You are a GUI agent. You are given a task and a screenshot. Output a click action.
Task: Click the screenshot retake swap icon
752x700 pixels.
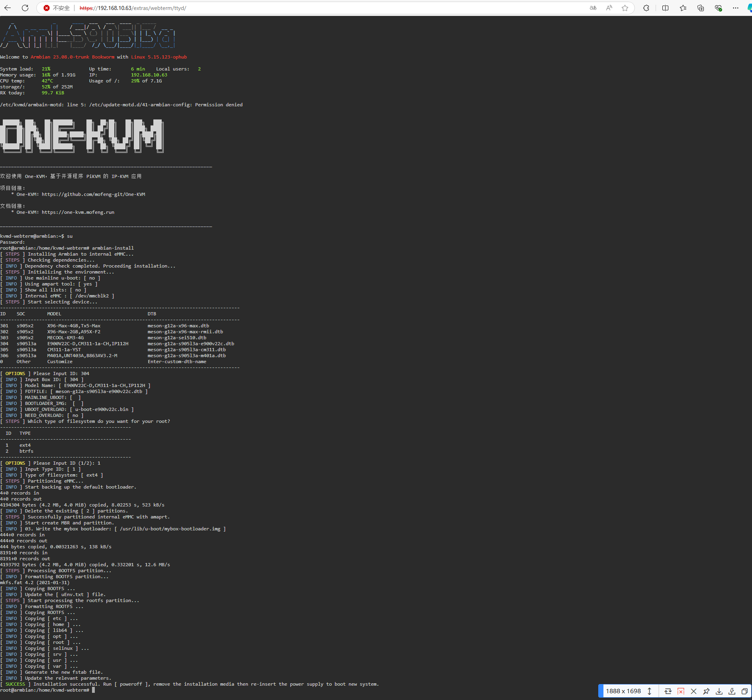coord(668,691)
